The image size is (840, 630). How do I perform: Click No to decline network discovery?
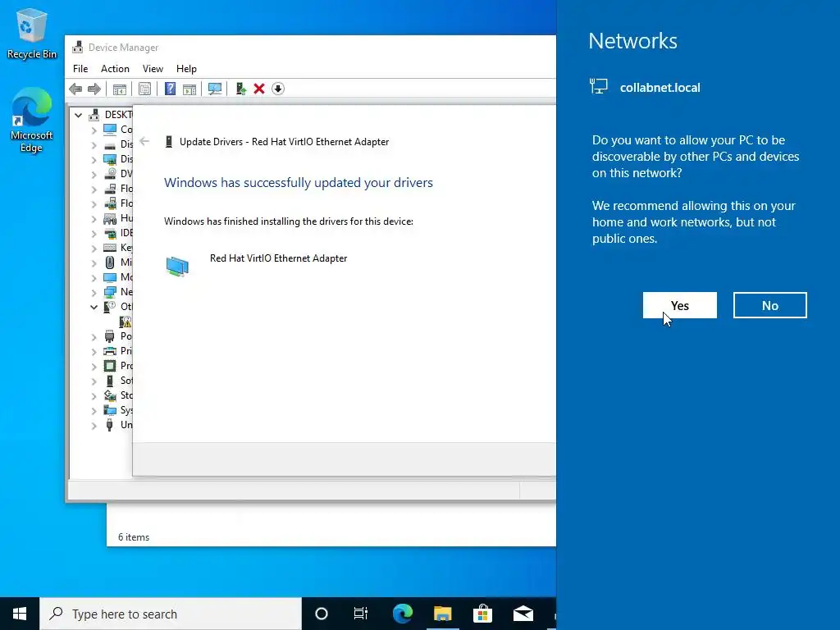point(769,305)
